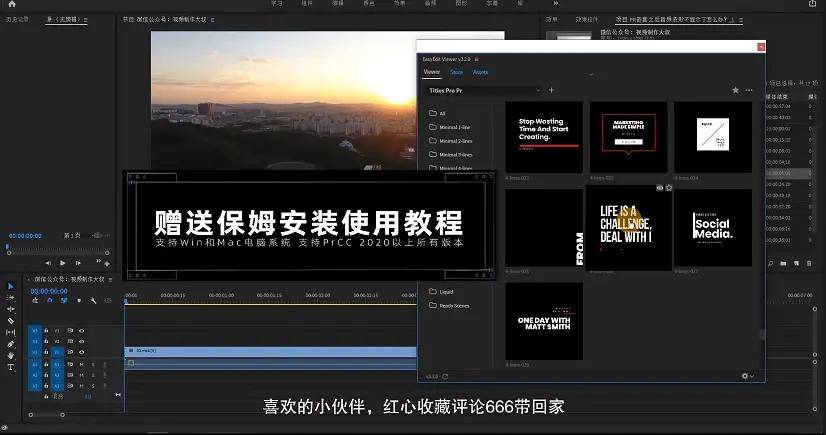Click the blue timeline timecode field
Viewport: 826px width, 435px height.
(49, 291)
